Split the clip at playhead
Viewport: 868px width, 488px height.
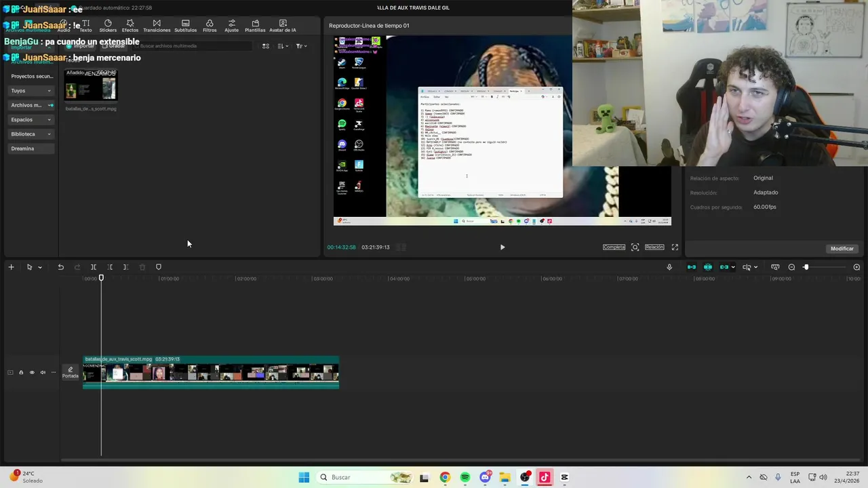point(94,267)
